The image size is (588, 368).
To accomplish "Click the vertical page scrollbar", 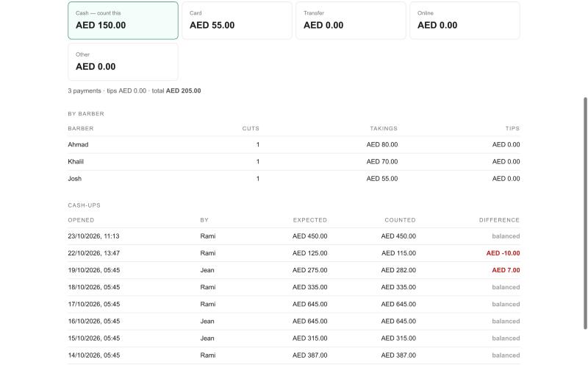I will click(x=585, y=213).
